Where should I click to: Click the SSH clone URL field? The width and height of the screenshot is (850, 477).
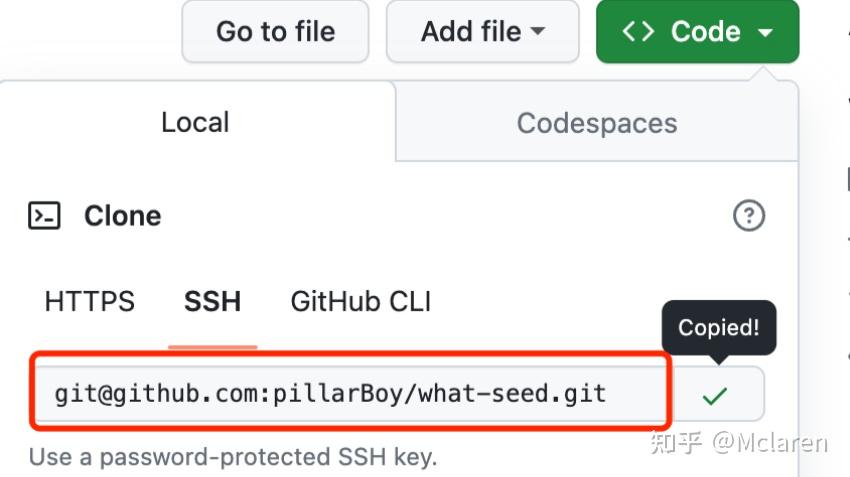[351, 394]
